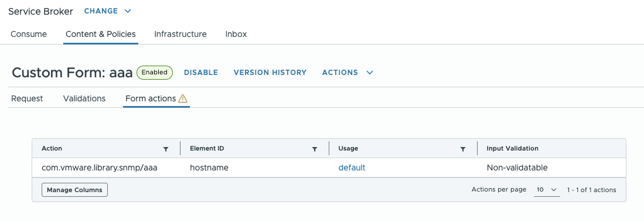Click the Input Validation column header
The height and width of the screenshot is (222, 644).
(512, 149)
